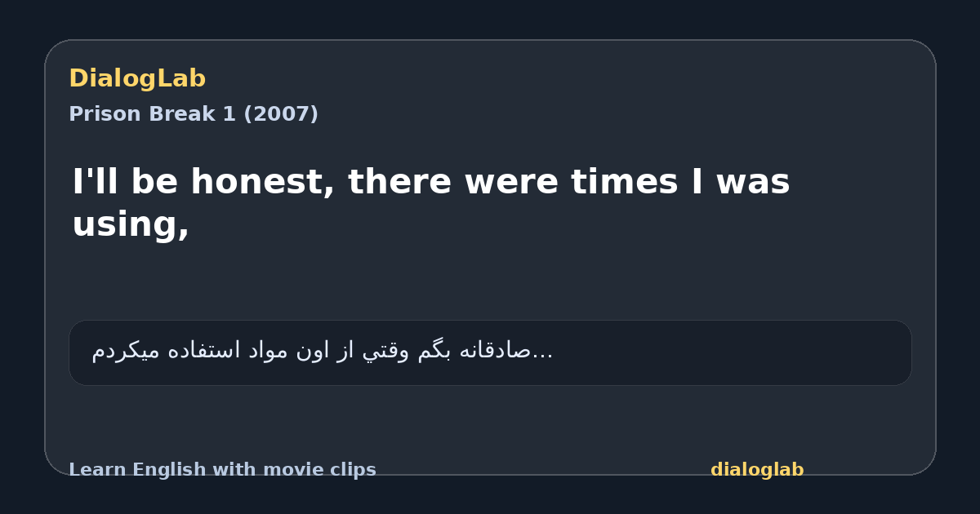Click the DialogLab brand title
The width and height of the screenshot is (980, 514).
pos(137,79)
